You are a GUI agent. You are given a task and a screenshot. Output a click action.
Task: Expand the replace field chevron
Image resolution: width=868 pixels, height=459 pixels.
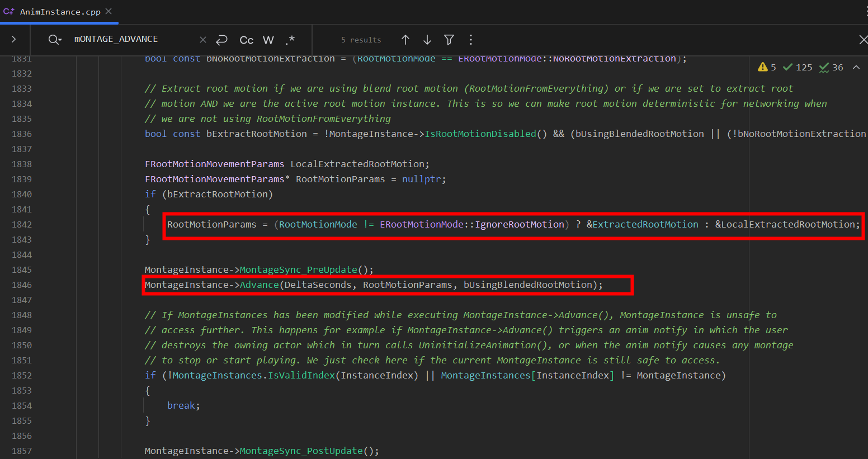[13, 39]
